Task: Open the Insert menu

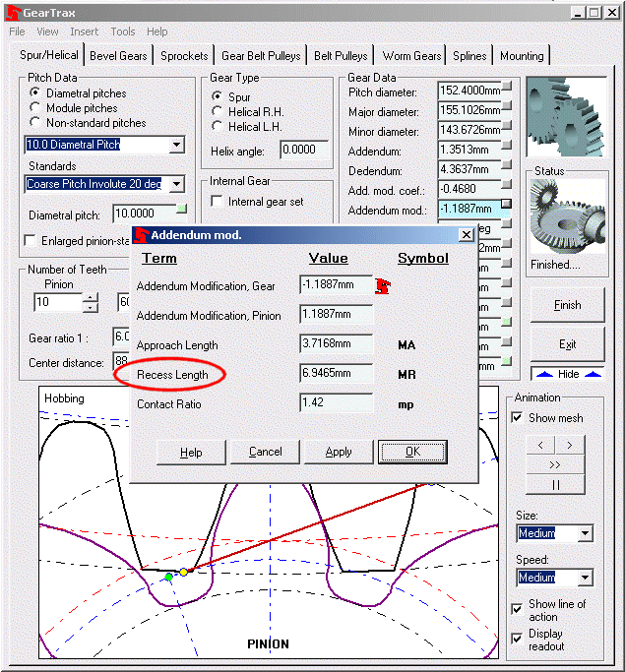Action: (84, 31)
